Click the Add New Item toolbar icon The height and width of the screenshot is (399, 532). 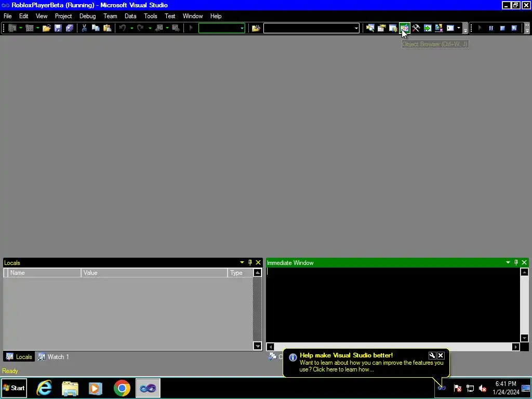point(30,28)
